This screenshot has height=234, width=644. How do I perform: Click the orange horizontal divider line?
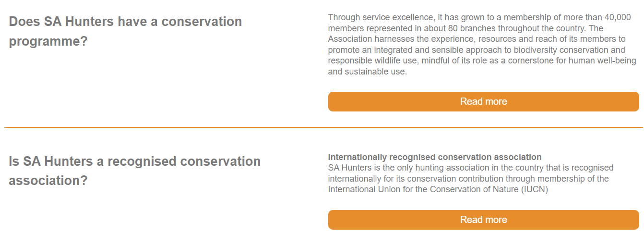323,127
